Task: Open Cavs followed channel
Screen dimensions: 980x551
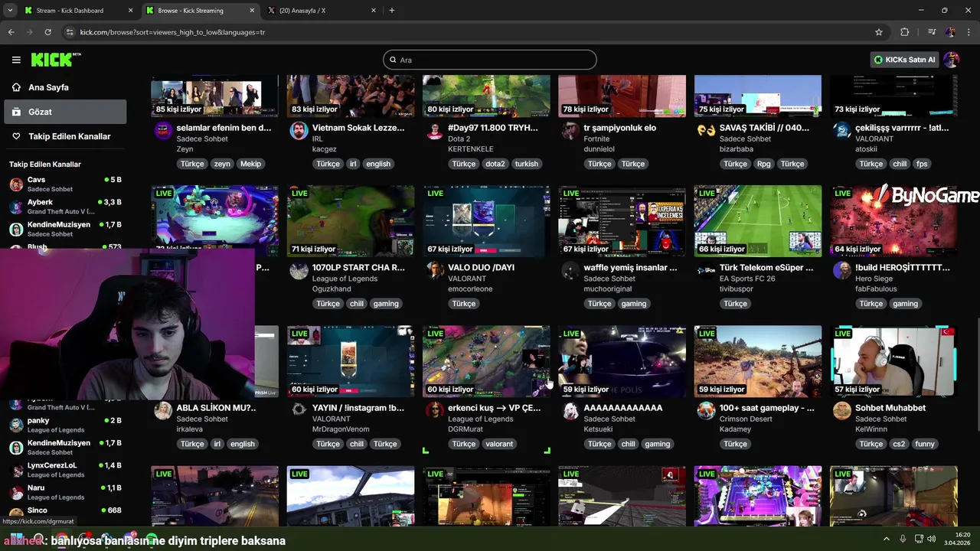Action: pos(65,184)
